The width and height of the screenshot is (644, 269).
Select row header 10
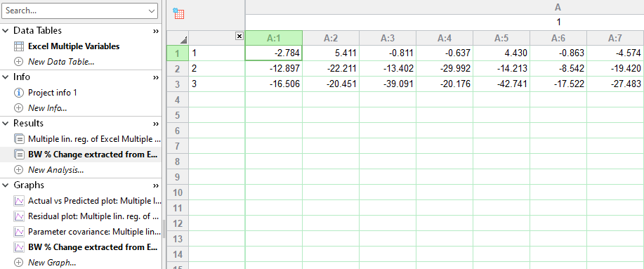pyautogui.click(x=178, y=192)
